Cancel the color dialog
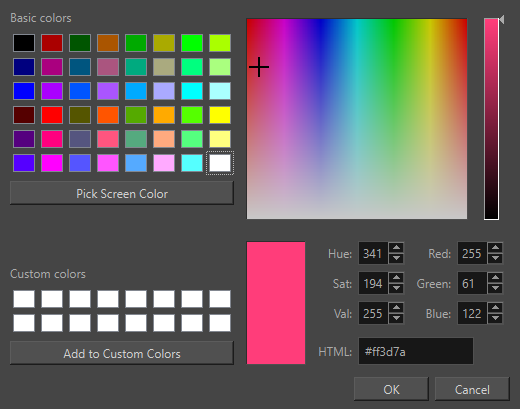The image size is (520, 409). (x=472, y=389)
